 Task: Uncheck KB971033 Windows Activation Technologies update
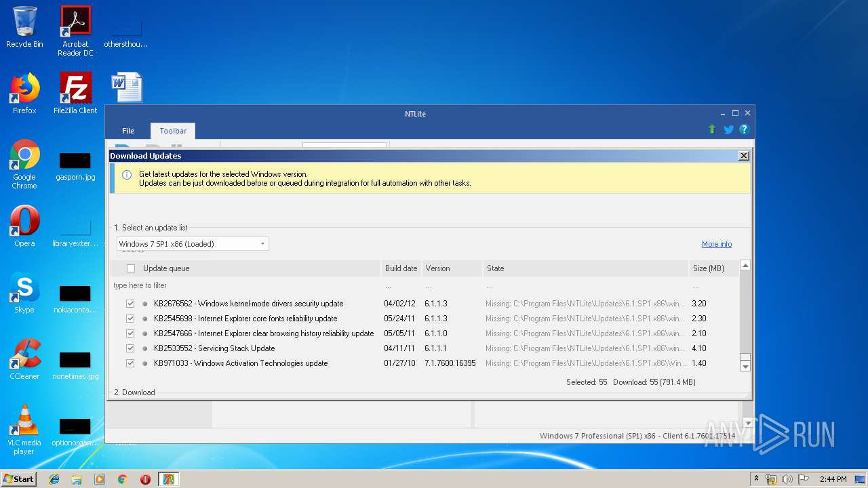tap(130, 363)
